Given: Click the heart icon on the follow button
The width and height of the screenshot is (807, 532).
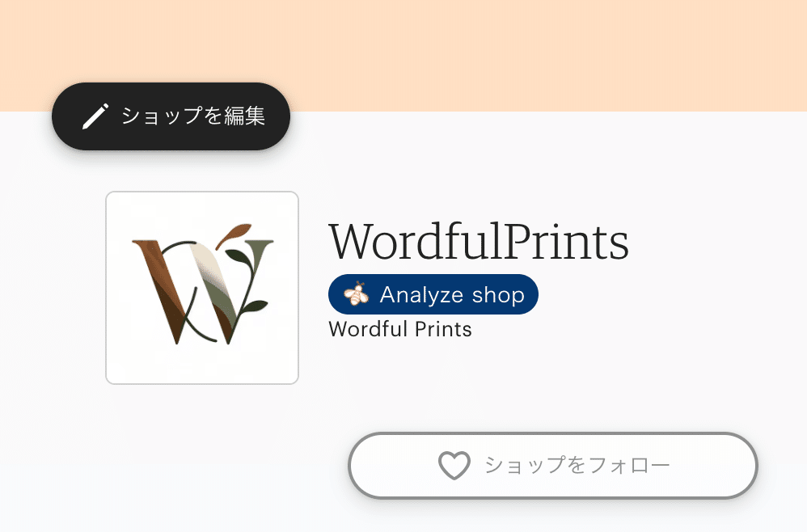Looking at the screenshot, I should [x=454, y=466].
